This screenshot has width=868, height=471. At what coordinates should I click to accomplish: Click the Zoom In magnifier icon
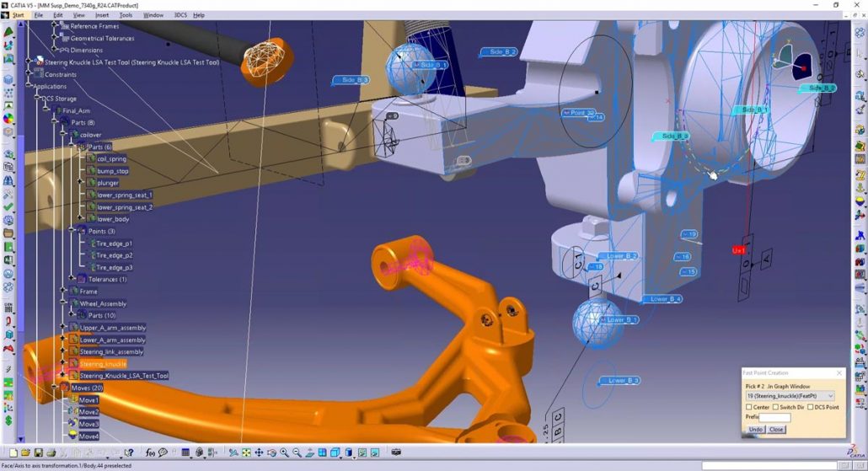284,453
